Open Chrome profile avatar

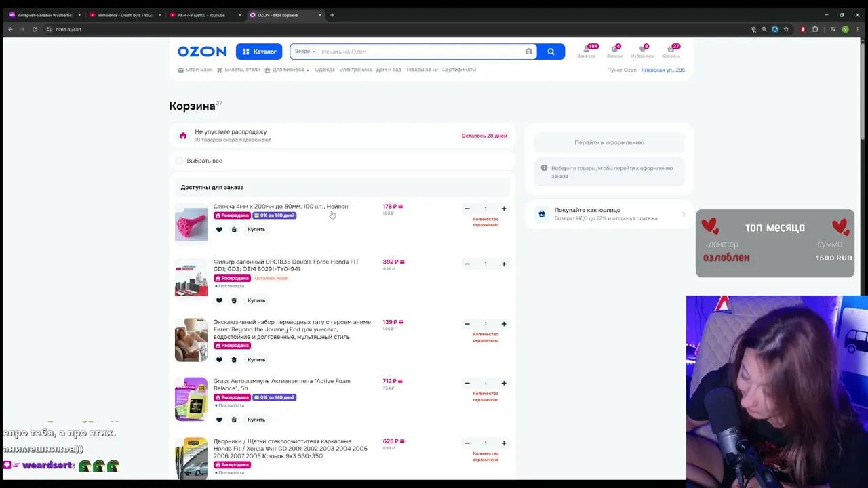845,29
